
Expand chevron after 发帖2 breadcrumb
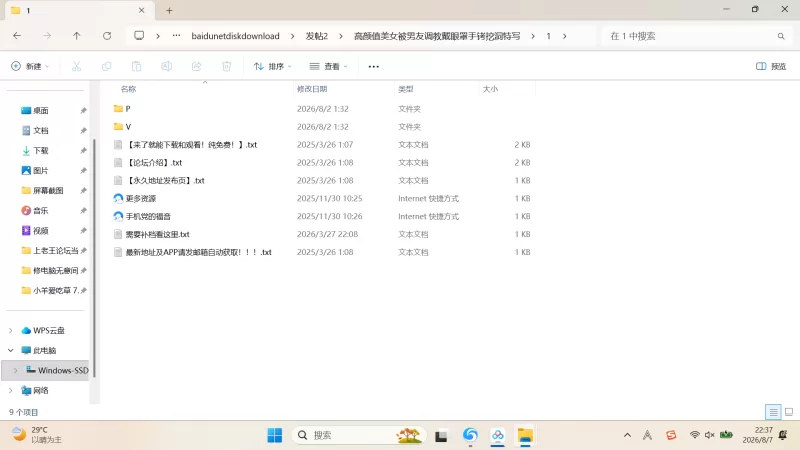pyautogui.click(x=341, y=36)
